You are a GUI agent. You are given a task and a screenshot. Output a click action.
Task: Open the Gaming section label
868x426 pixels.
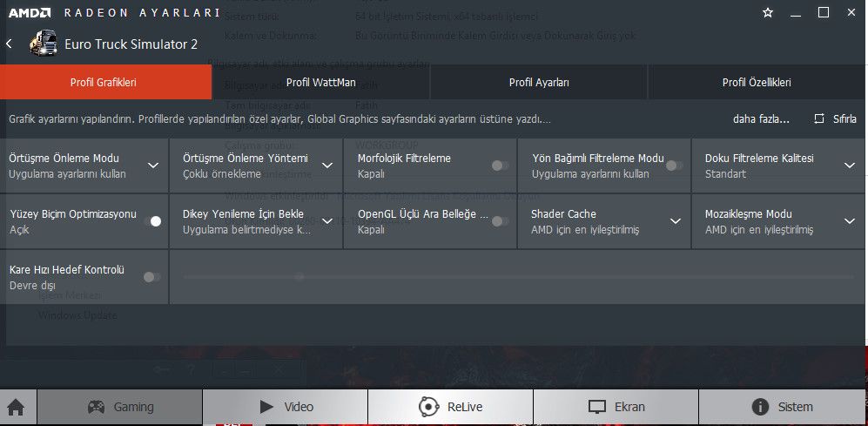[x=133, y=407]
